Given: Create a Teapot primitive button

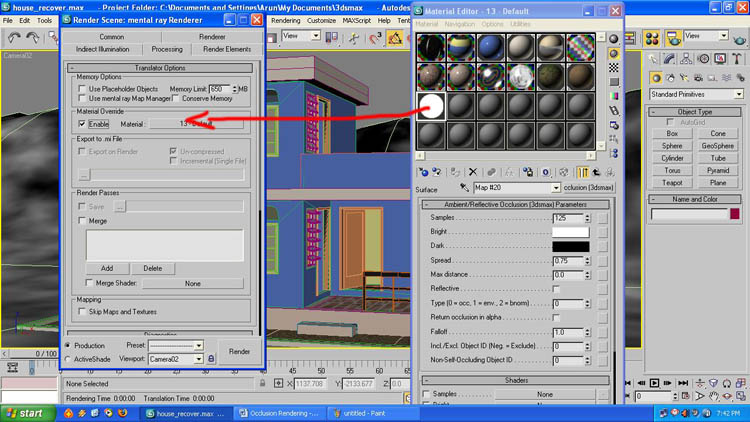Looking at the screenshot, I should (x=672, y=184).
